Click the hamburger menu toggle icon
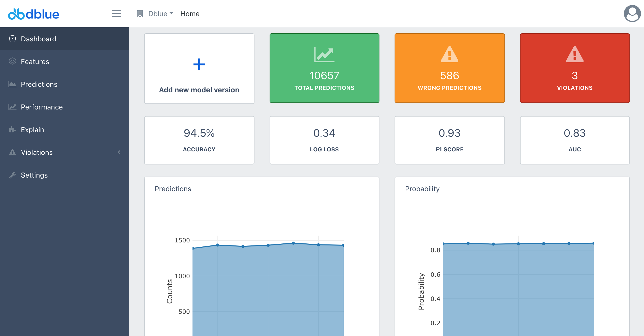The height and width of the screenshot is (336, 644). pos(116,14)
